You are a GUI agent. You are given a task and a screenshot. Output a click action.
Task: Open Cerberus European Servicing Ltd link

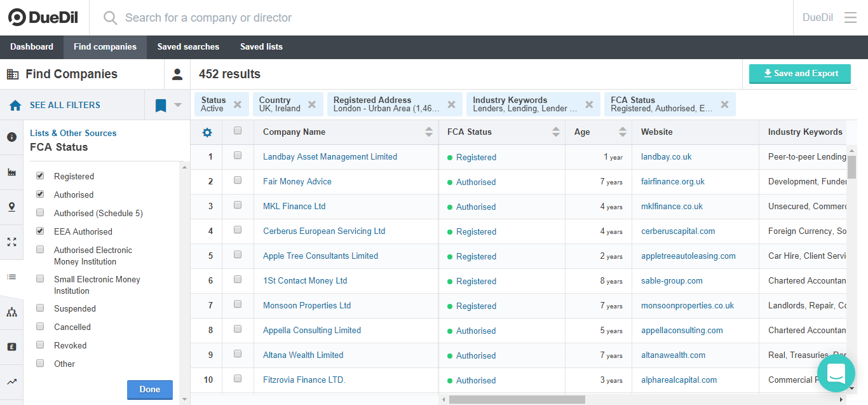[324, 231]
